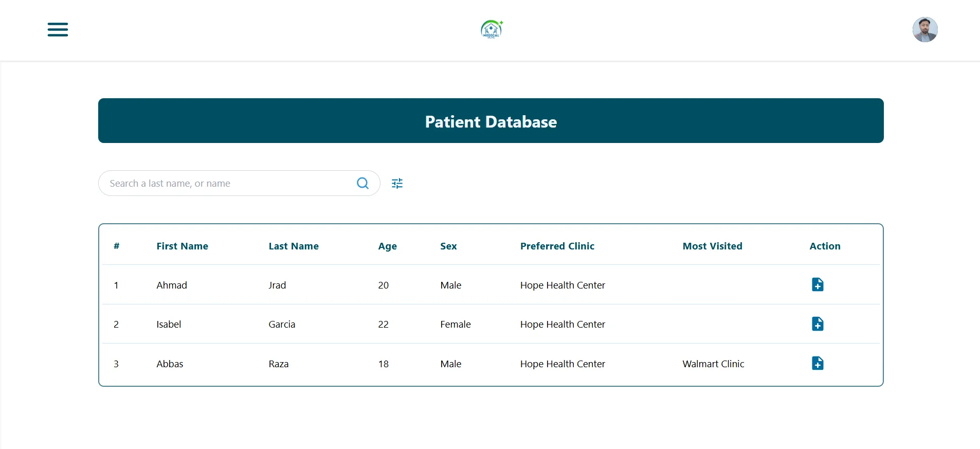Click the Last Name column header
The width and height of the screenshot is (980, 449).
tap(293, 246)
